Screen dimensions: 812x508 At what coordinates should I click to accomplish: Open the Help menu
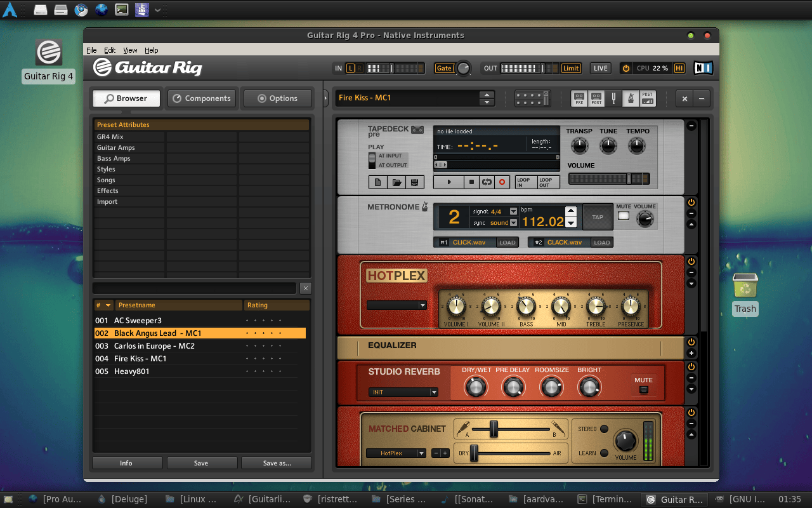click(151, 50)
